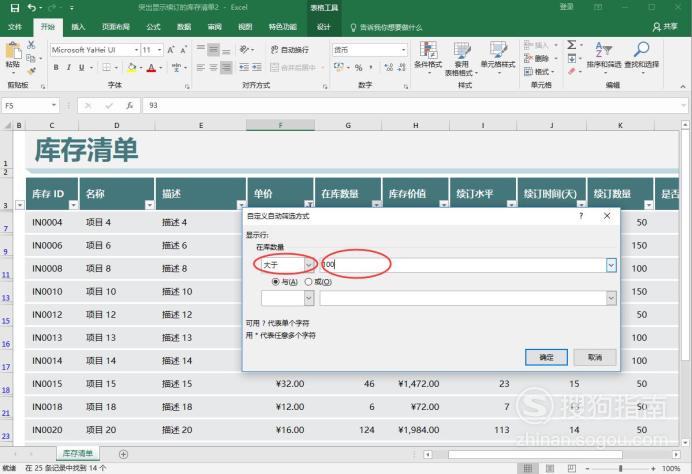692x474 pixels.
Task: Switch to the 插入 ribbon tab
Action: point(78,27)
